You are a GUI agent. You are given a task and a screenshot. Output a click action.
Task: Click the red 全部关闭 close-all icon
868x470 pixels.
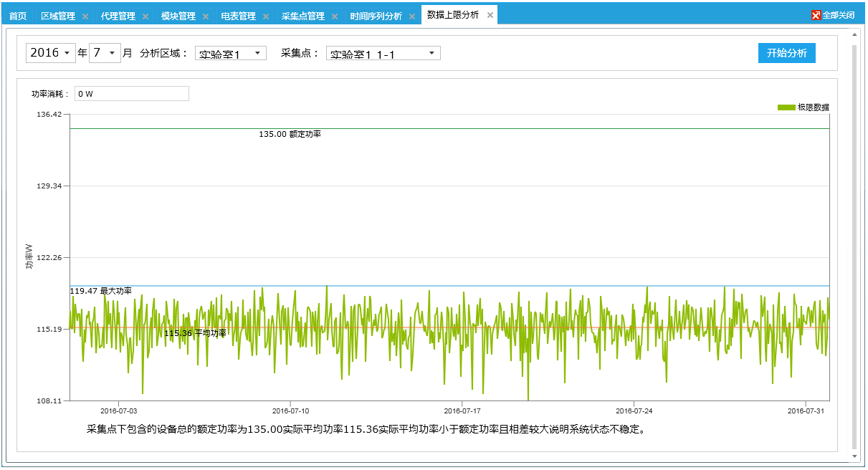[x=816, y=15]
